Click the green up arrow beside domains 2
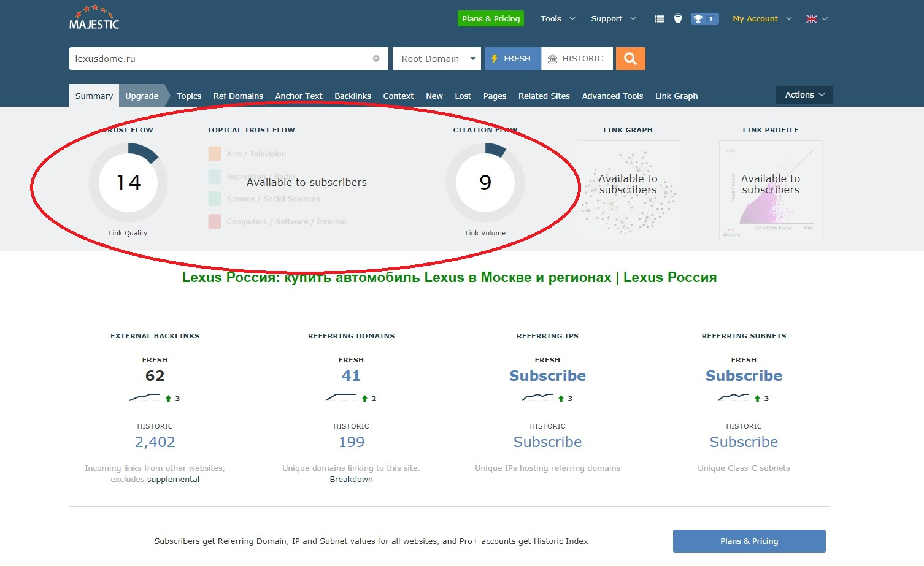Screen dimensions: 924x566 (364, 399)
